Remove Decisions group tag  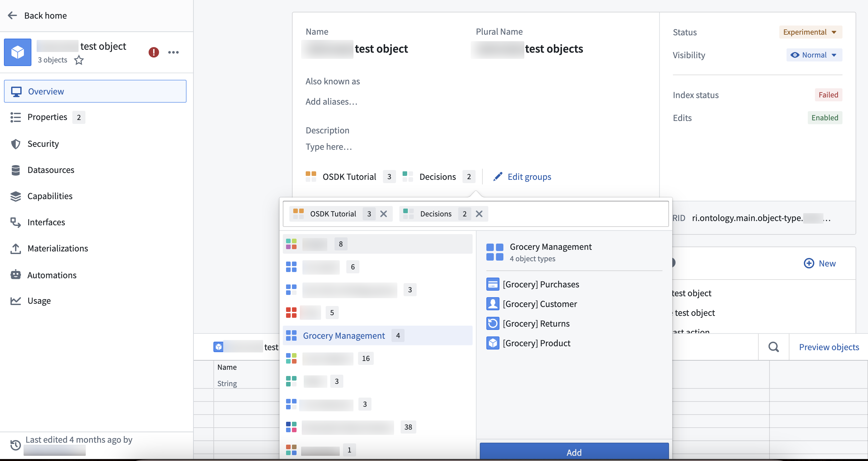pos(479,214)
